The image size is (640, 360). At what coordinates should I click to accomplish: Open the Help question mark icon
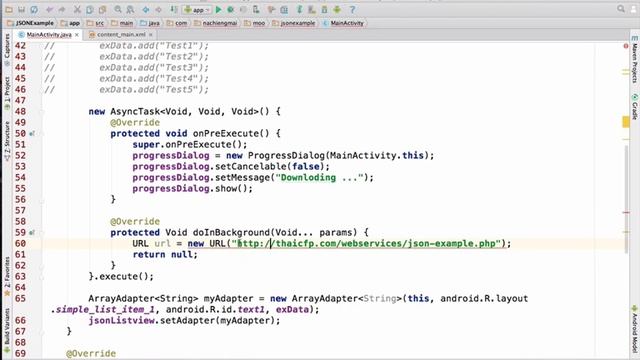coord(352,9)
